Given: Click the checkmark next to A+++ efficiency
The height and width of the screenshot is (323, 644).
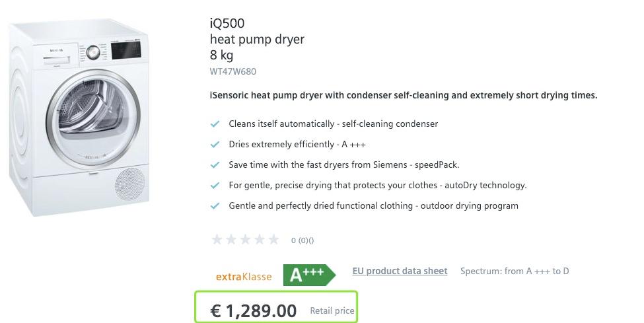Looking at the screenshot, I should (x=215, y=144).
